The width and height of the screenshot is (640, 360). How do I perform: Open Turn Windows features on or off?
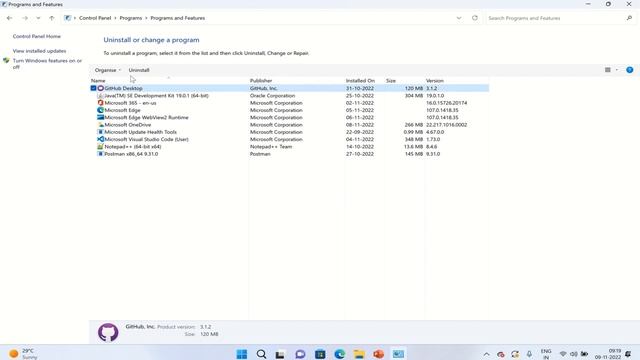[47, 64]
